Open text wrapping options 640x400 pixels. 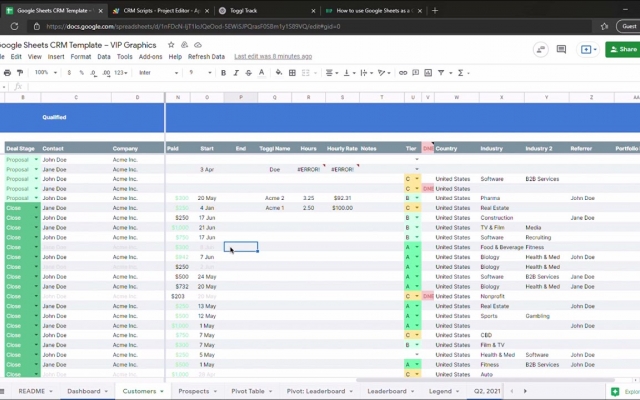click(367, 73)
